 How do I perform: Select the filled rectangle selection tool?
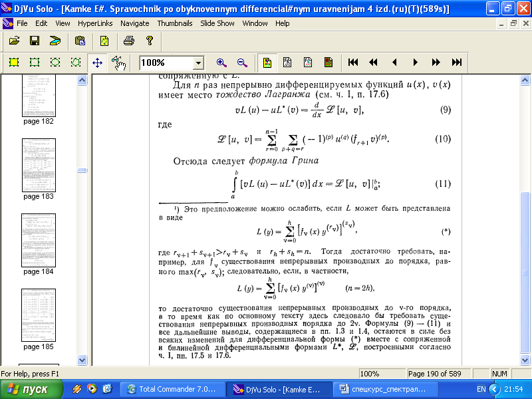coord(14,63)
